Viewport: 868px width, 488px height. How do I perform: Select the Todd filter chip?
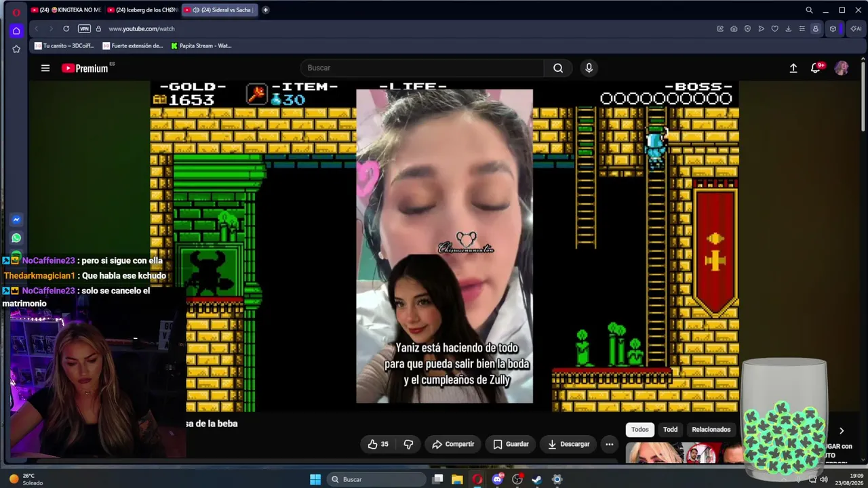[671, 430]
